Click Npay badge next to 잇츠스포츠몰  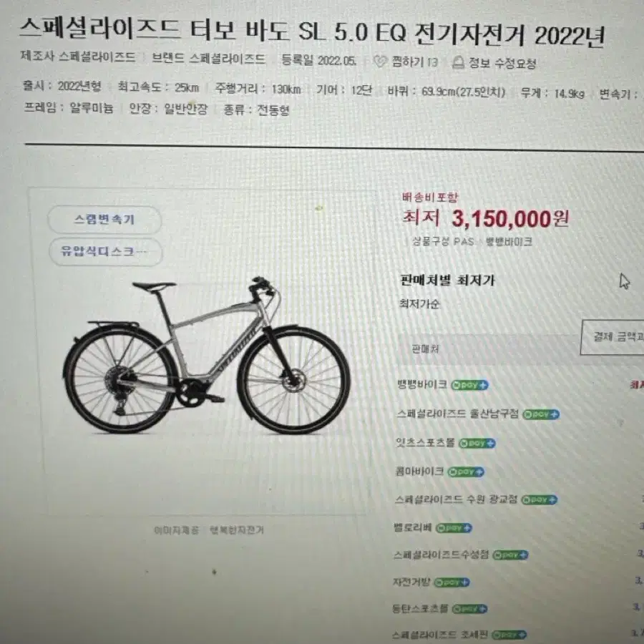[477, 443]
